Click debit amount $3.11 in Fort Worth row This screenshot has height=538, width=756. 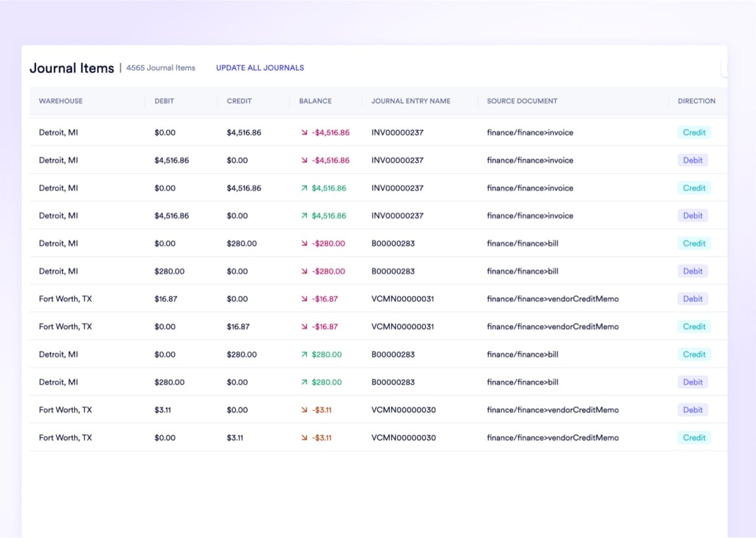(163, 410)
